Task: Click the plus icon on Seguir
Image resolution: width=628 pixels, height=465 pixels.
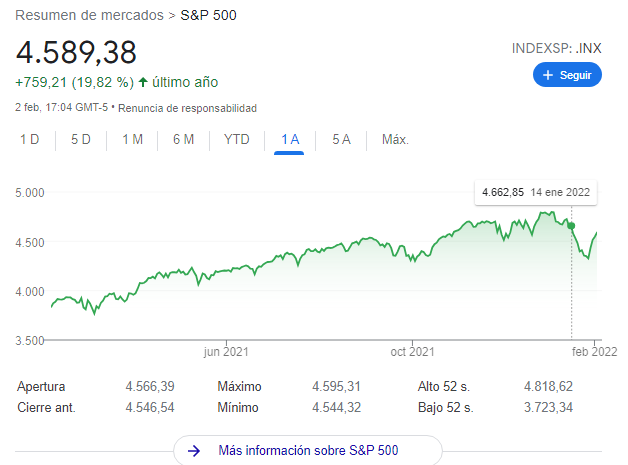Action: (548, 75)
